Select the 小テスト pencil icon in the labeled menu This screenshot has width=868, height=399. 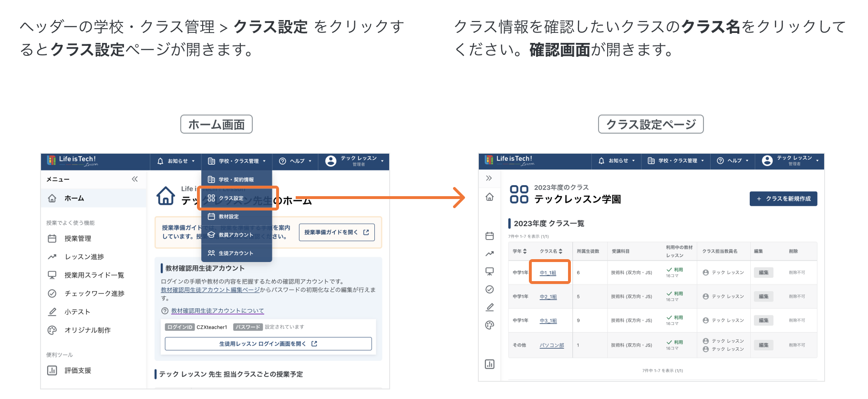coord(52,312)
